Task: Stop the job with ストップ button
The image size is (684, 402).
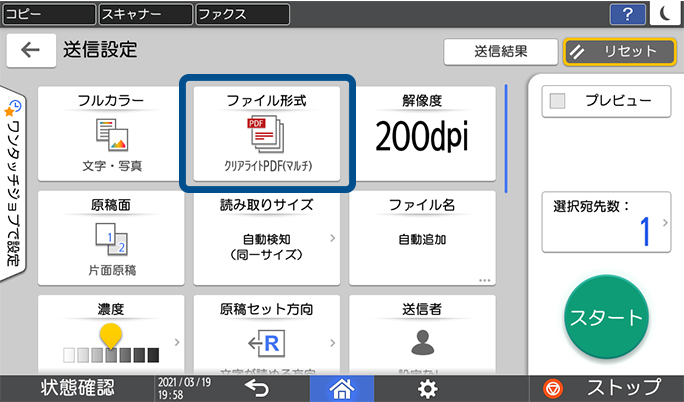Action: point(606,388)
